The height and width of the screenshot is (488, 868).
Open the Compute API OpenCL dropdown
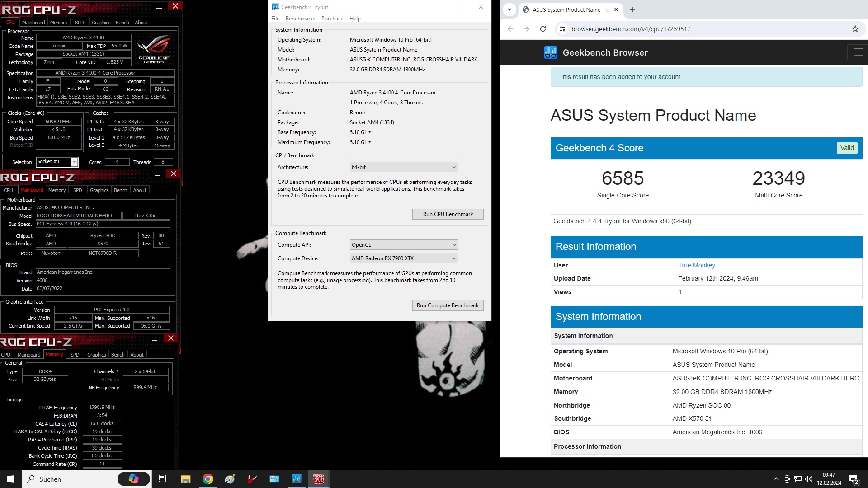click(404, 245)
